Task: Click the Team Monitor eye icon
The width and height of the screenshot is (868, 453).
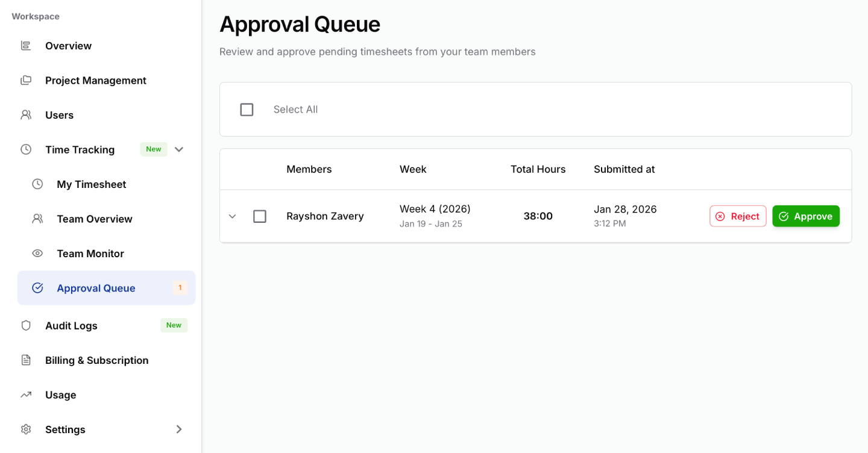Action: click(37, 253)
